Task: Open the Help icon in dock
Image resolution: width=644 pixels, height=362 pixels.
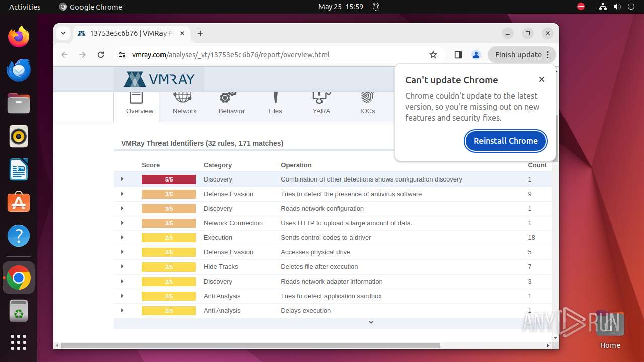Action: point(19,236)
